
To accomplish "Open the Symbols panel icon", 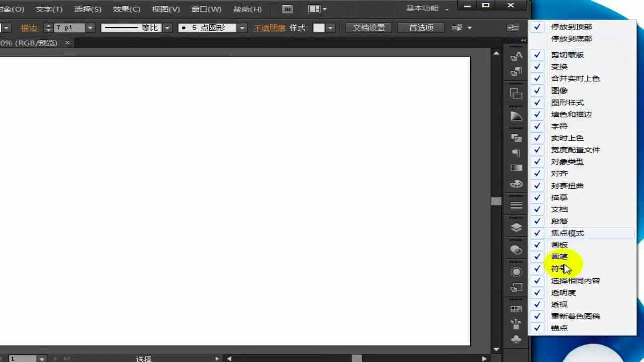I will [x=516, y=340].
